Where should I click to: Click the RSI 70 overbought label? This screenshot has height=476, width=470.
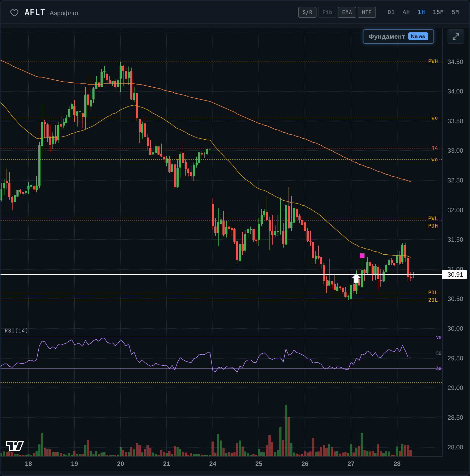[x=439, y=338]
